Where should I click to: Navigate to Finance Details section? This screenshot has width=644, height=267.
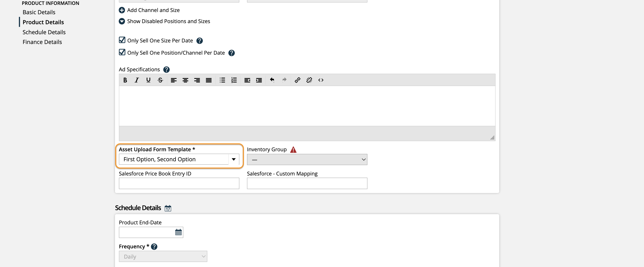click(42, 42)
